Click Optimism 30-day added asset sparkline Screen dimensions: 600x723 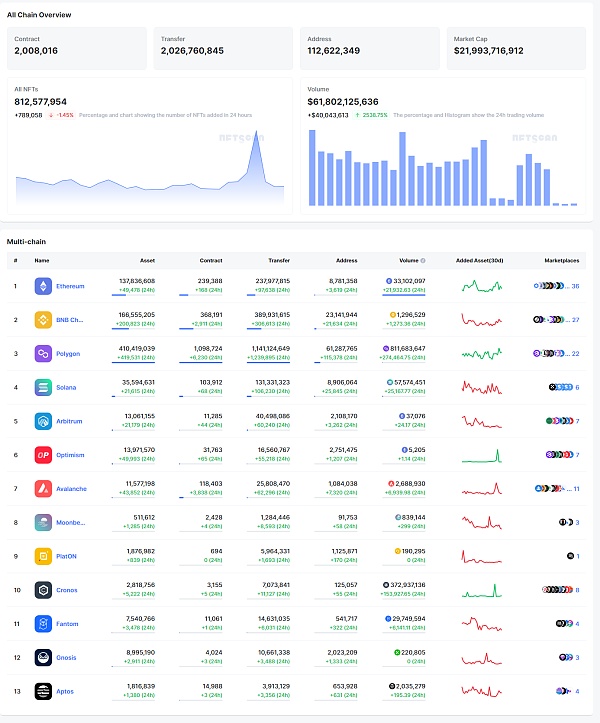[481, 455]
